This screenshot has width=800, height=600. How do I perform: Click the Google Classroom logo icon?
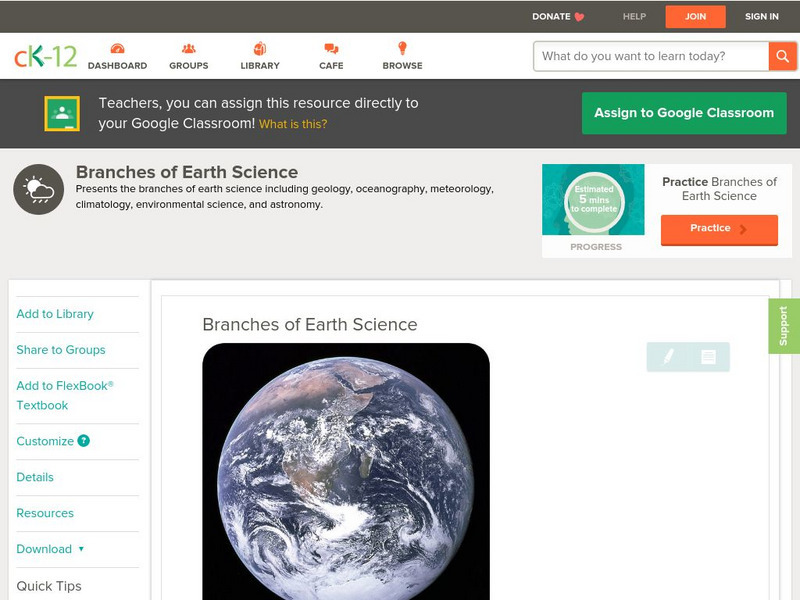(62, 113)
